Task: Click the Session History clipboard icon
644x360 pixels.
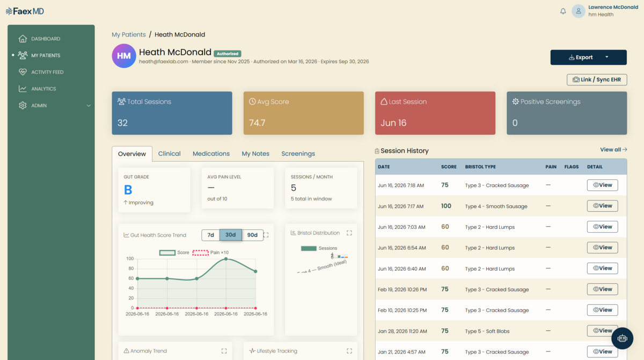Action: [377, 151]
